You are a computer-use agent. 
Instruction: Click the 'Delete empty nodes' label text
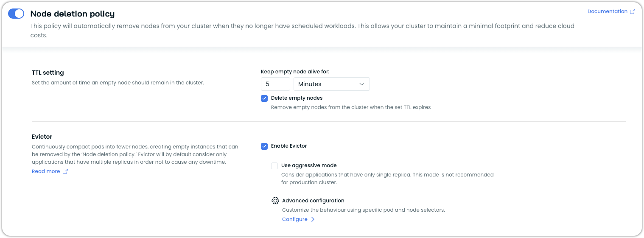(x=297, y=98)
